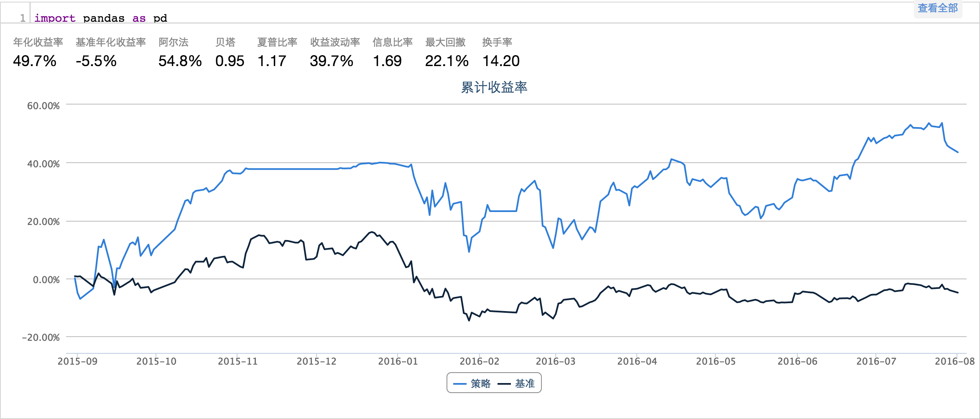Click the blue 策略 legend line marker
Viewport: 980px width, 419px height.
coord(459,384)
